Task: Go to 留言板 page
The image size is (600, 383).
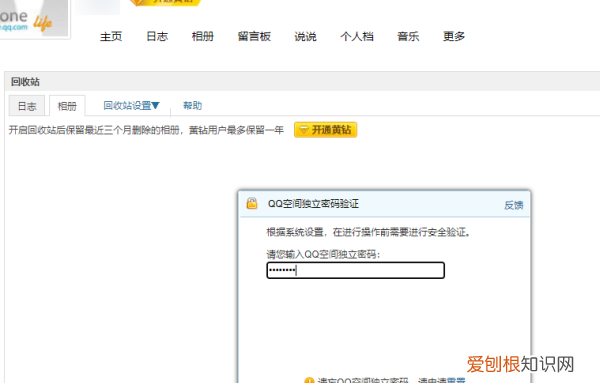Action: click(254, 36)
